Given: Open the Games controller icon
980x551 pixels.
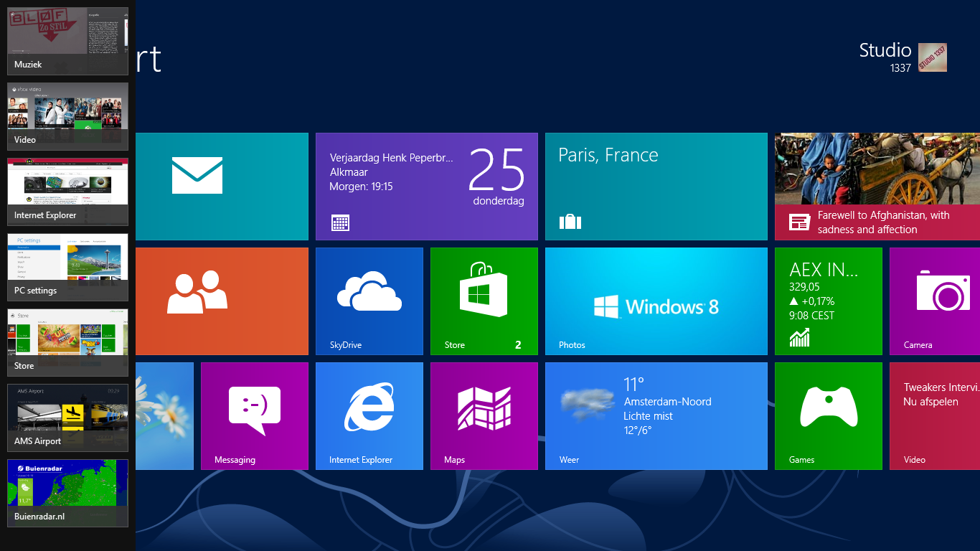Looking at the screenshot, I should [829, 407].
